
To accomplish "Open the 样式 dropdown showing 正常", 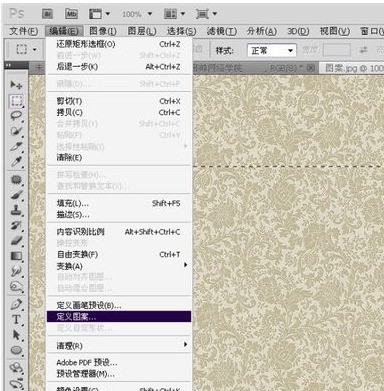I will (272, 51).
